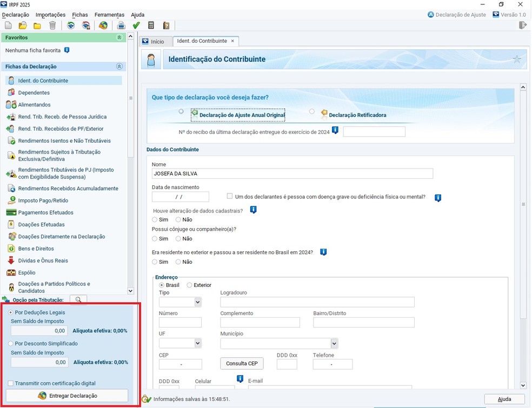Viewport: 532px width, 408px height.
Task: Enable Transmitir com certificação digital checkbox
Action: point(11,384)
